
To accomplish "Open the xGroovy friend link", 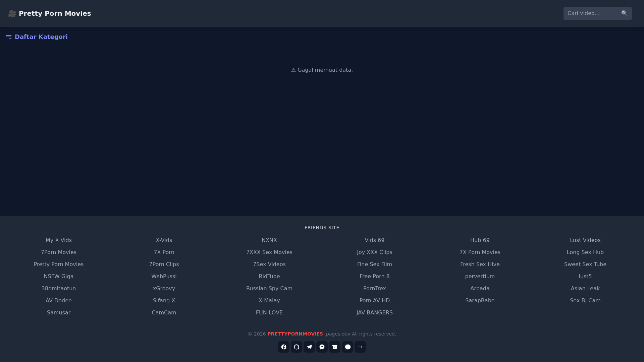I will 164,289.
